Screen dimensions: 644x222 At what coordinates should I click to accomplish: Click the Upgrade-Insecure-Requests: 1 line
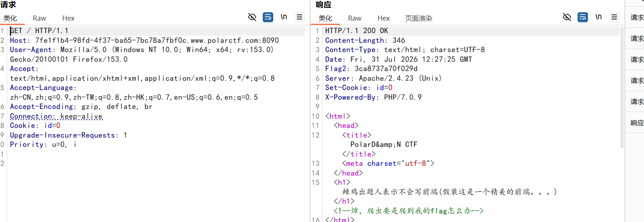click(x=69, y=135)
